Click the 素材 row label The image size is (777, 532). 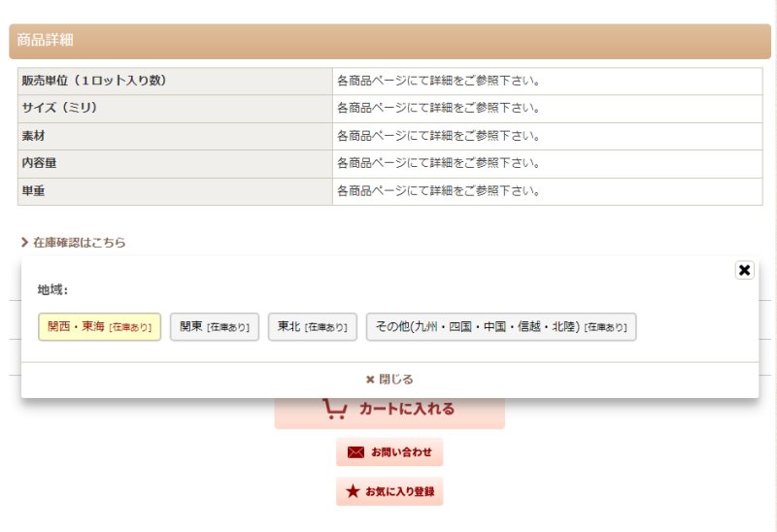pos(34,136)
